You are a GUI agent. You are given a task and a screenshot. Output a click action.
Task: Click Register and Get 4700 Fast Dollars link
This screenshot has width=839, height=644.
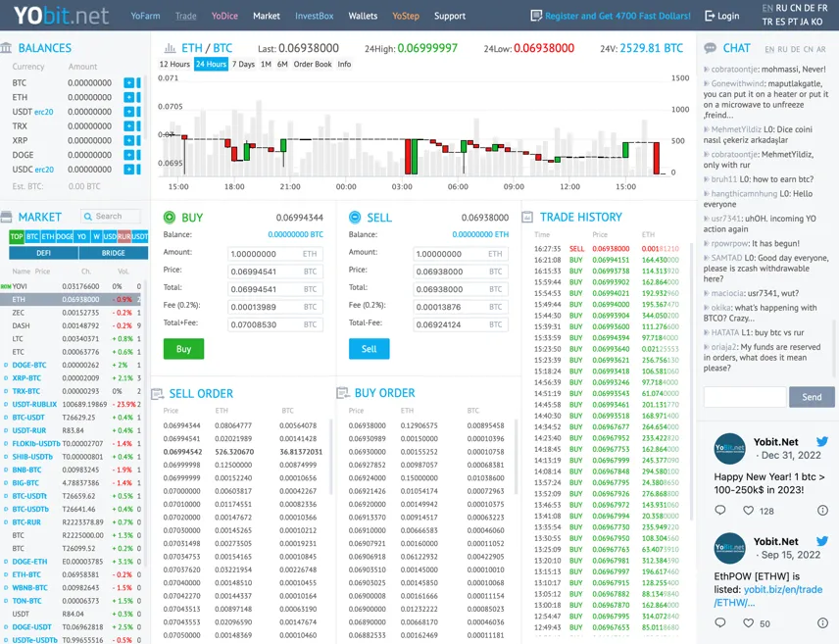coord(618,16)
